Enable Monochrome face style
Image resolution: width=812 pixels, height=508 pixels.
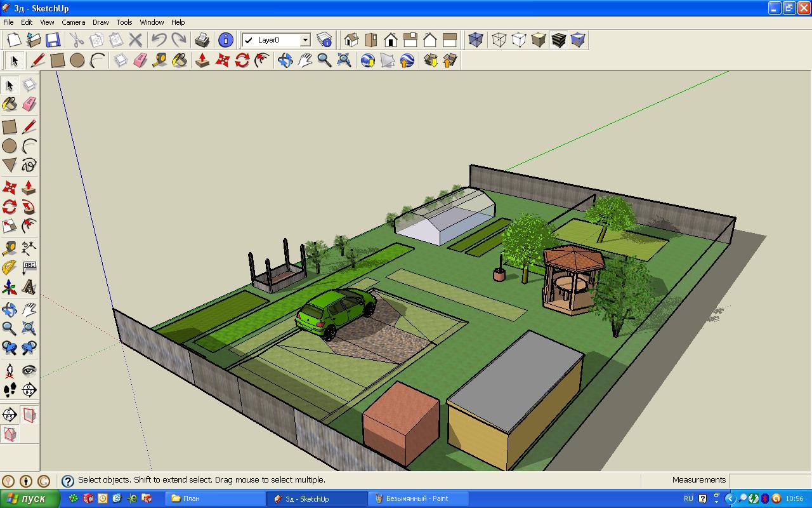click(578, 40)
